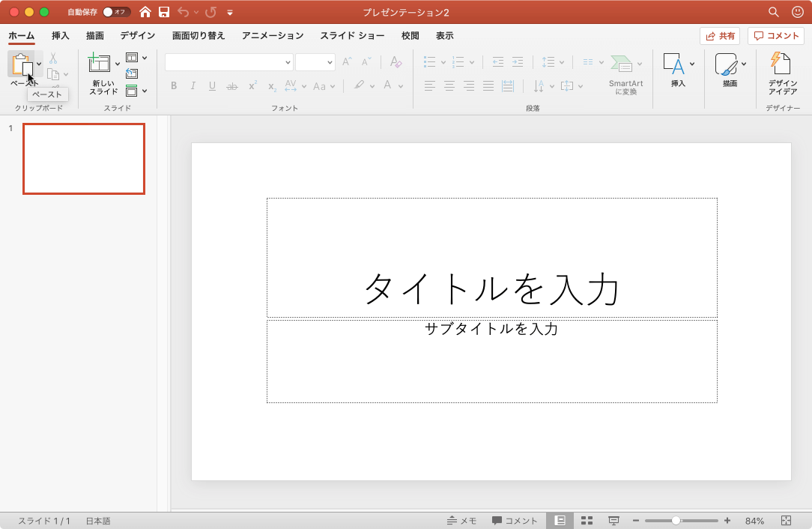Image resolution: width=812 pixels, height=529 pixels.
Task: Click fit slide to window icon
Action: pyautogui.click(x=786, y=521)
